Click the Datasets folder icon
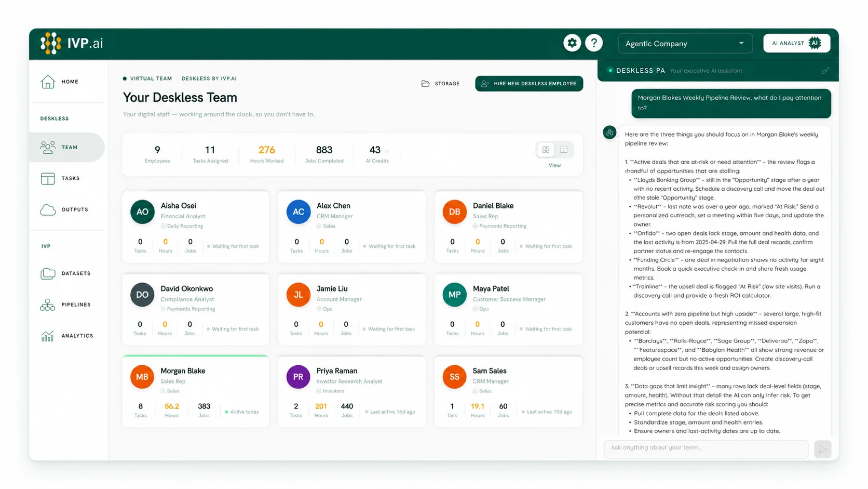868x489 pixels. point(48,274)
